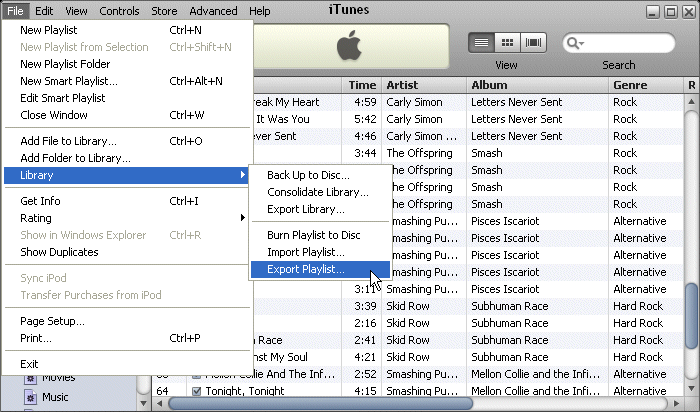Select Export Playlist...
Viewport: 700px width, 412px height.
click(320, 269)
